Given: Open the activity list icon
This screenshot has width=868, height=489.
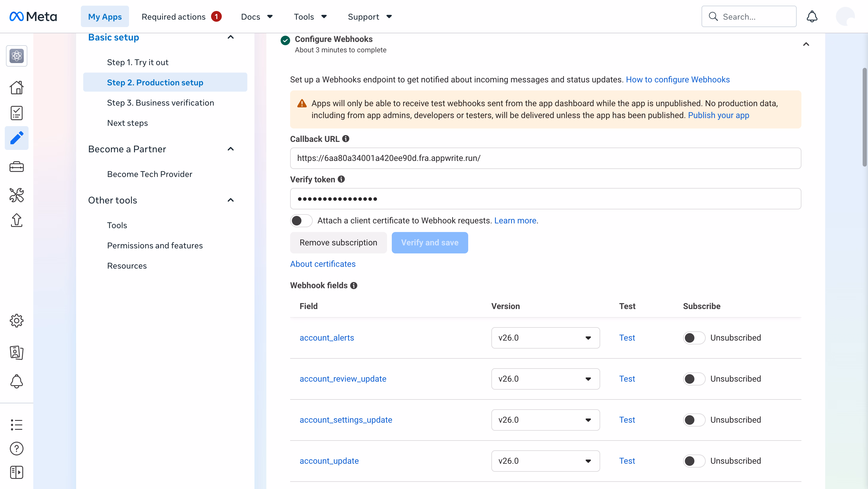Looking at the screenshot, I should (x=17, y=424).
